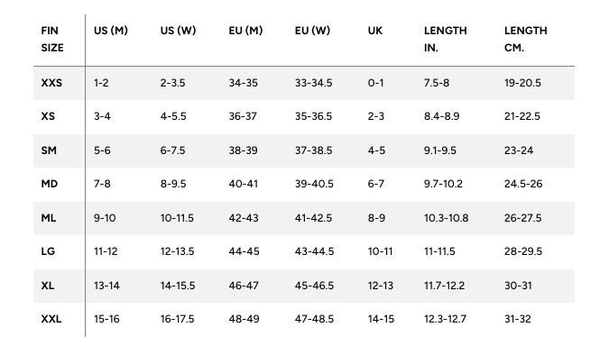Select the EU (W) column header
The width and height of the screenshot is (609, 364).
[312, 31]
